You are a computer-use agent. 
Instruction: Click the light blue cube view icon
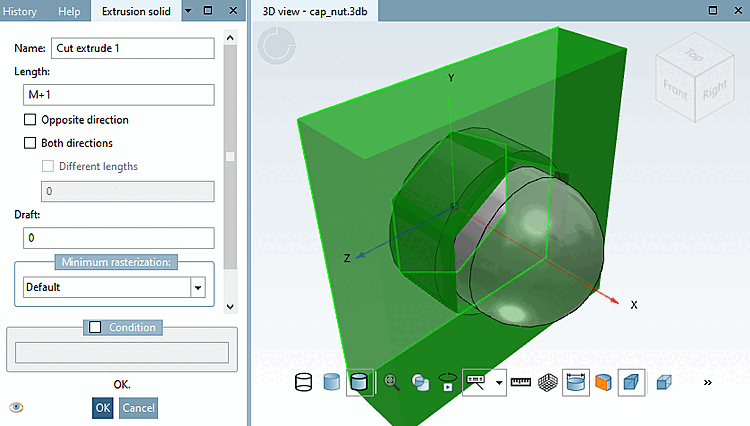tap(664, 382)
